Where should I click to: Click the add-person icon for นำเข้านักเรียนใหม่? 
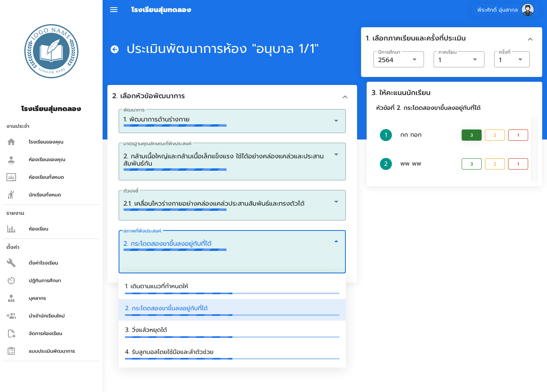point(11,316)
